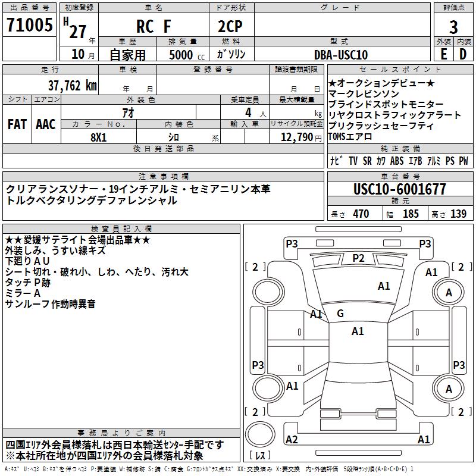Click the mileage value 37,762 km
The height and width of the screenshot is (476, 476).
coord(73,86)
